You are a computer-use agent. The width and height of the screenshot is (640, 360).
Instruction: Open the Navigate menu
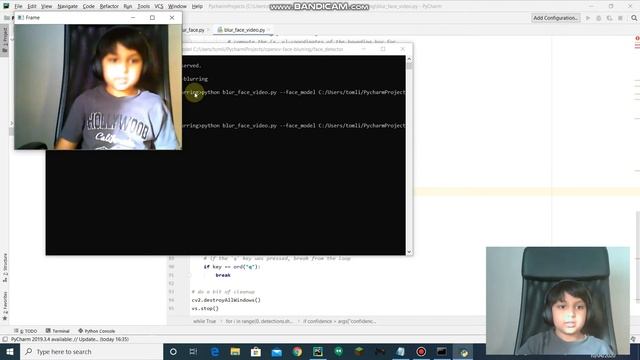coord(67,6)
